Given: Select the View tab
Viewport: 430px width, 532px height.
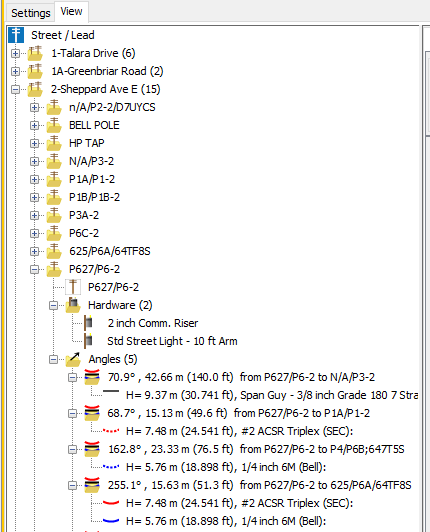Looking at the screenshot, I should point(71,12).
